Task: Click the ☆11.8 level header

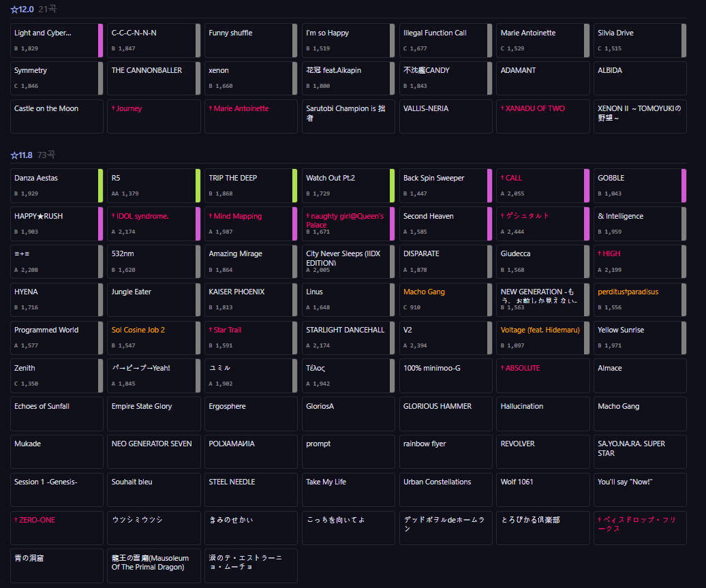Action: point(22,155)
